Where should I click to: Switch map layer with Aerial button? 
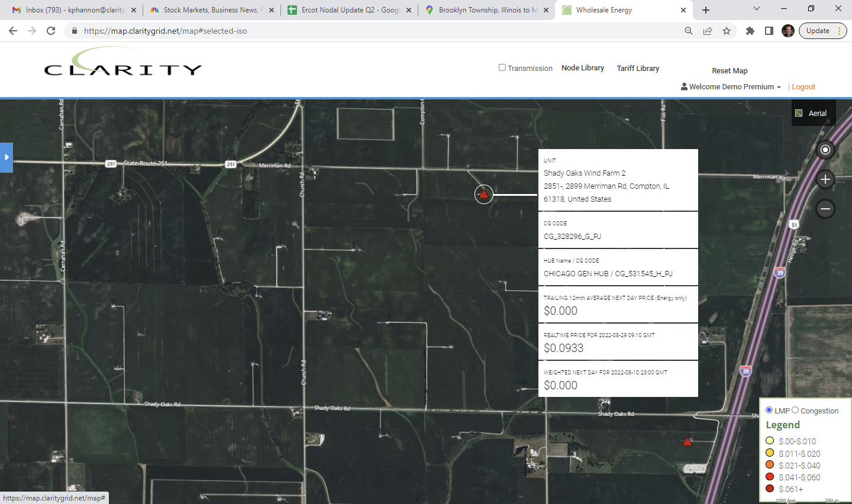pyautogui.click(x=814, y=113)
